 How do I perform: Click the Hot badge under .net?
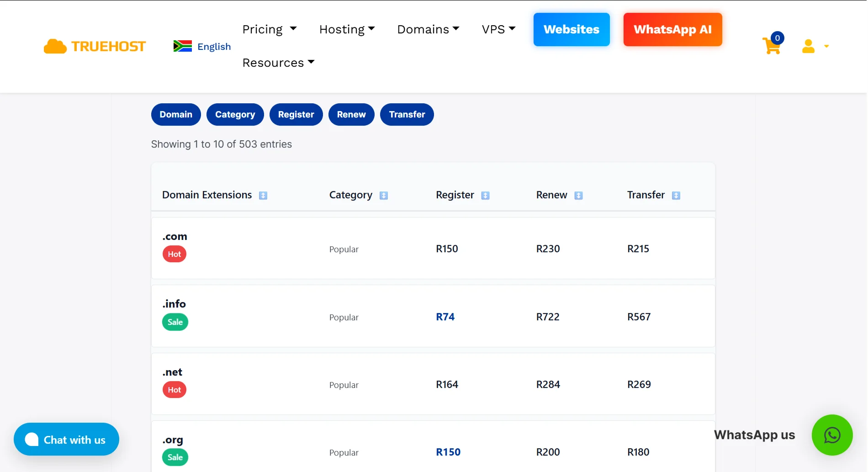pos(175,390)
